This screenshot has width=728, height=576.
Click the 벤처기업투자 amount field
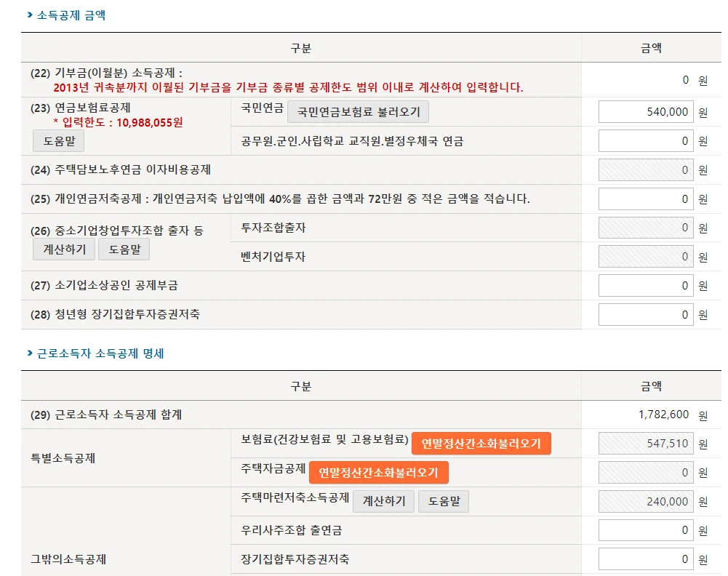645,257
